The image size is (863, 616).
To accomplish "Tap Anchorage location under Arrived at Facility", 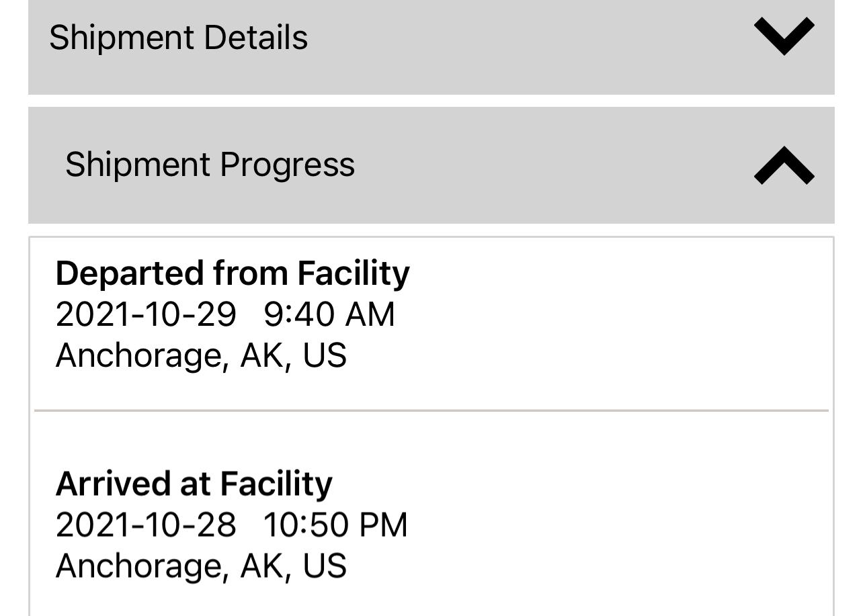I will click(201, 566).
